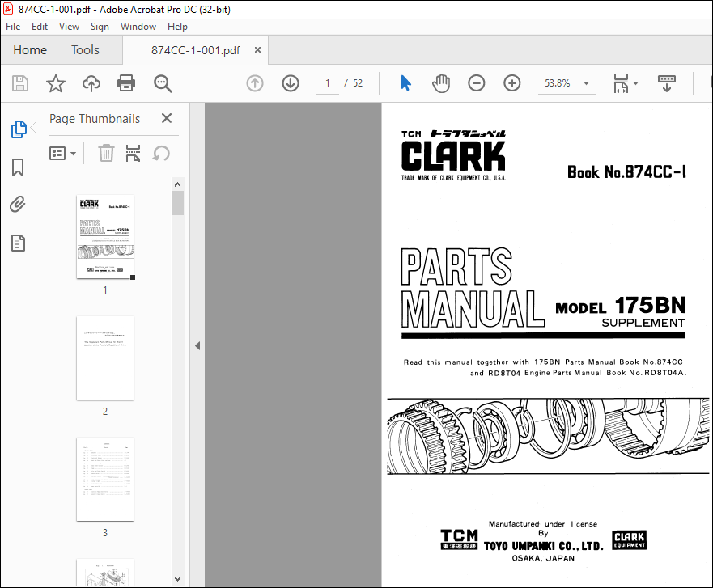Select the 874CC-1-001.pdf document tab

196,50
